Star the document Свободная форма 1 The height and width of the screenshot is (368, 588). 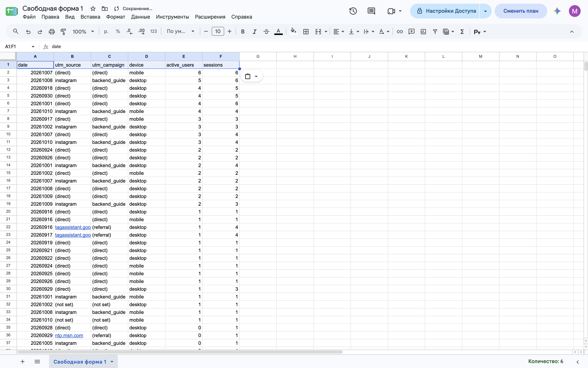click(93, 8)
